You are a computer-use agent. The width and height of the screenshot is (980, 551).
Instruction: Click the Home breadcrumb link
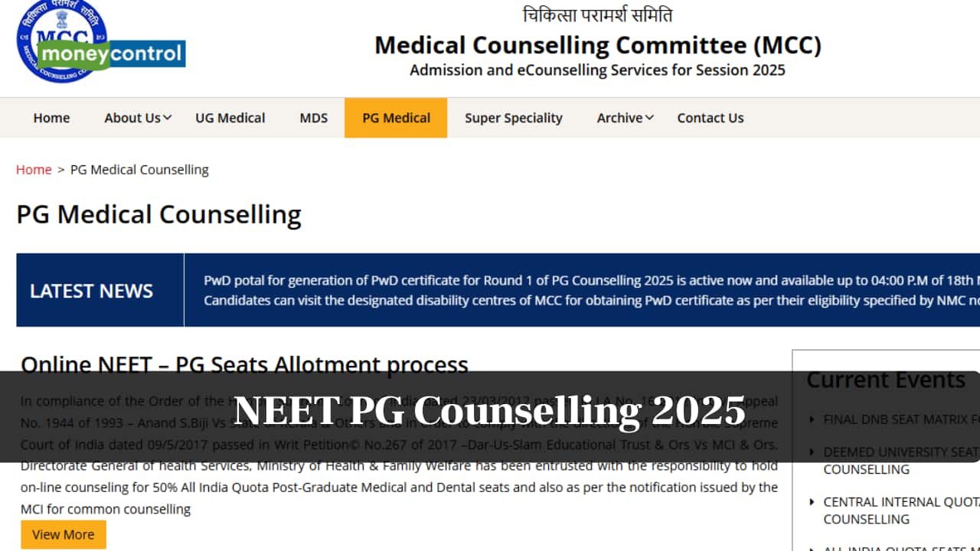pyautogui.click(x=34, y=169)
